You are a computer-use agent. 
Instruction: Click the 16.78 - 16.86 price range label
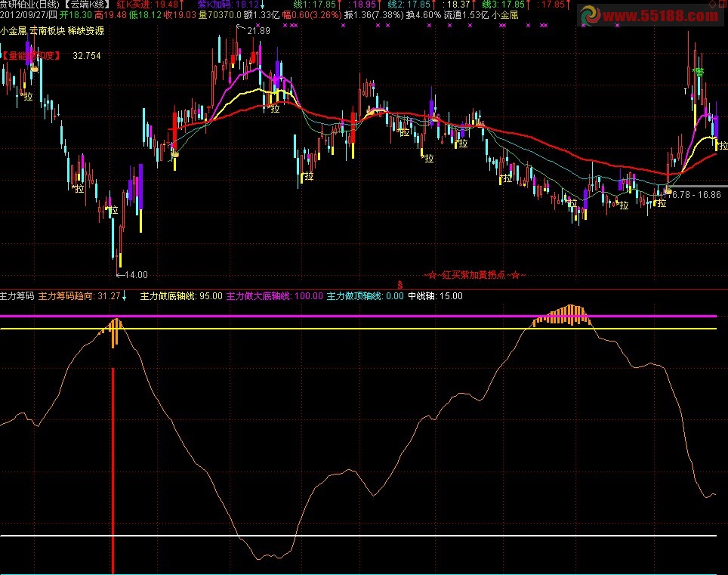(696, 195)
